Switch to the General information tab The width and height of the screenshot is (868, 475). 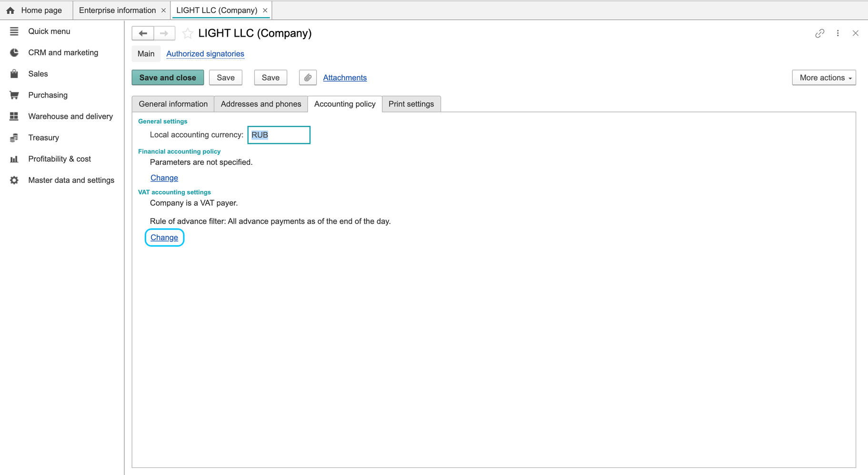point(173,104)
